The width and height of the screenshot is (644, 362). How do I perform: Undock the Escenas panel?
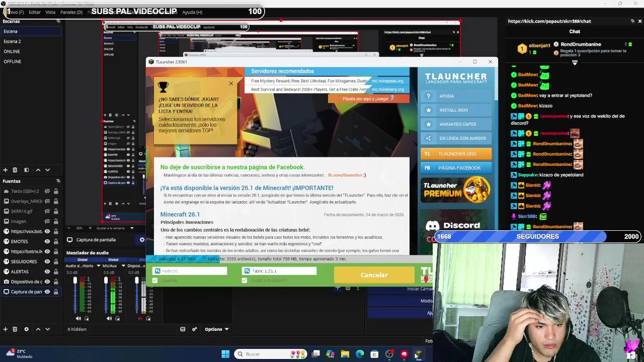(x=58, y=21)
